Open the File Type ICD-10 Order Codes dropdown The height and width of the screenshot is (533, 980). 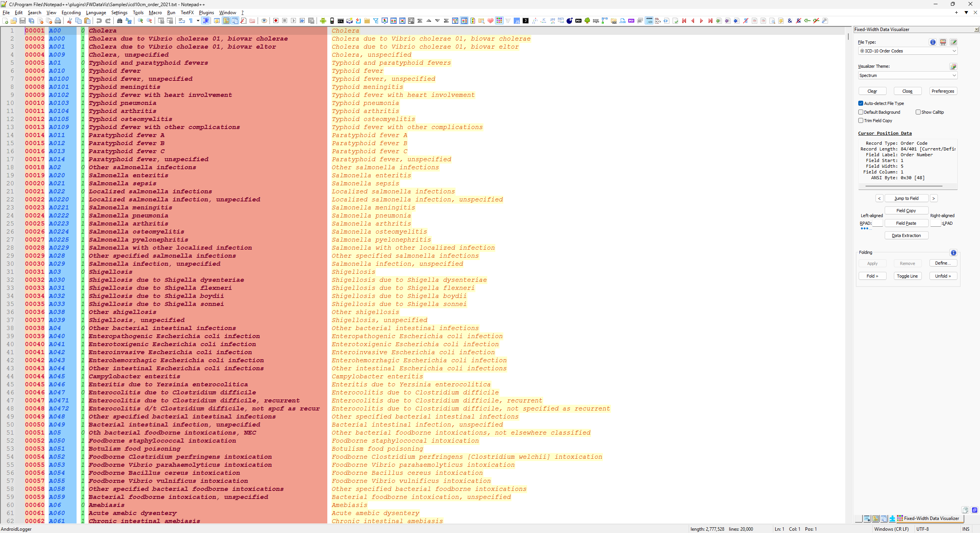pyautogui.click(x=908, y=51)
